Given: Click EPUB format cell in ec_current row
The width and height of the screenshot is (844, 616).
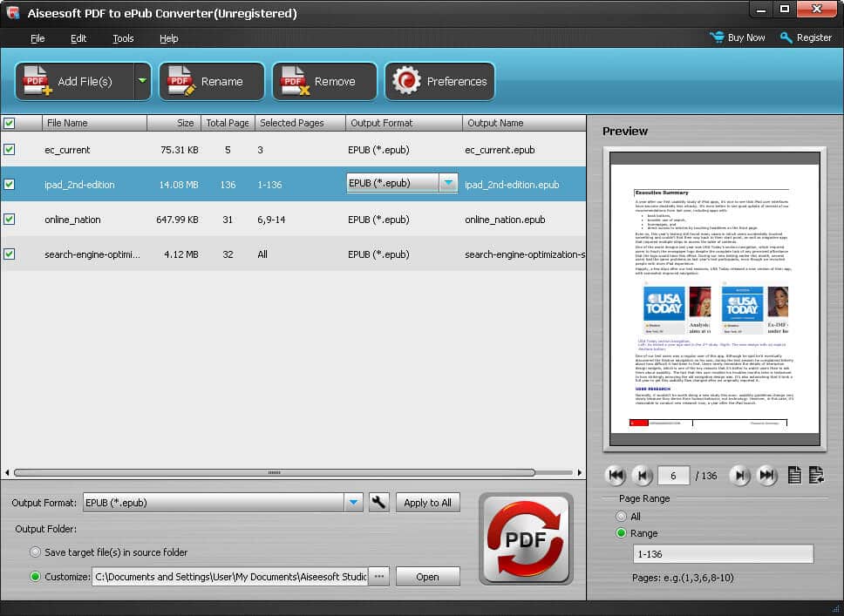Looking at the screenshot, I should click(x=378, y=150).
